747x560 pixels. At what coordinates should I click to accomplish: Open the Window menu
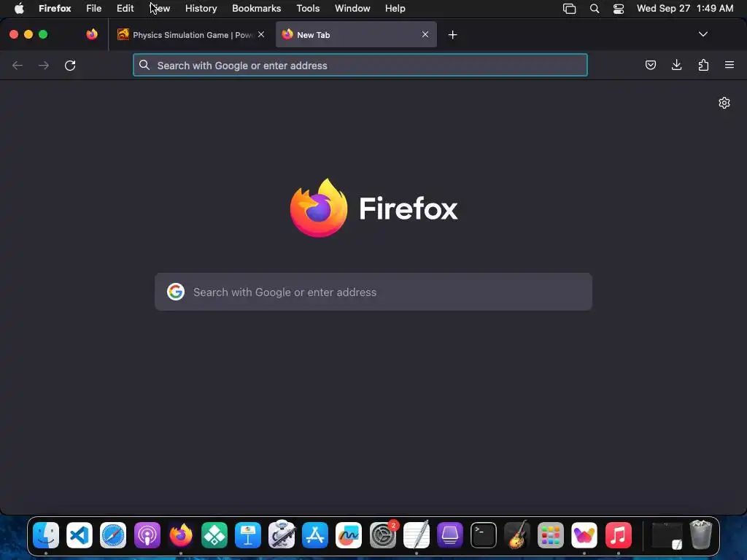pos(352,8)
